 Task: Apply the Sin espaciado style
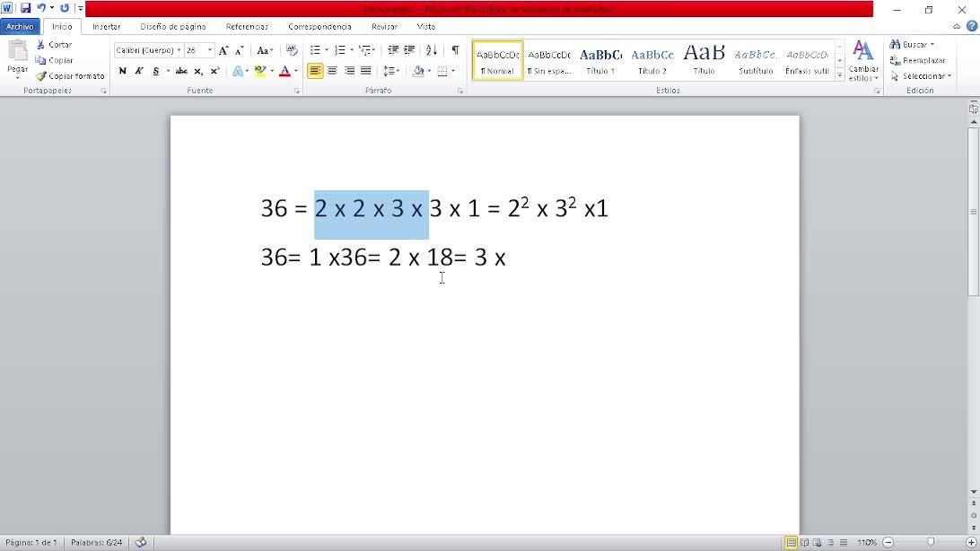coord(549,60)
